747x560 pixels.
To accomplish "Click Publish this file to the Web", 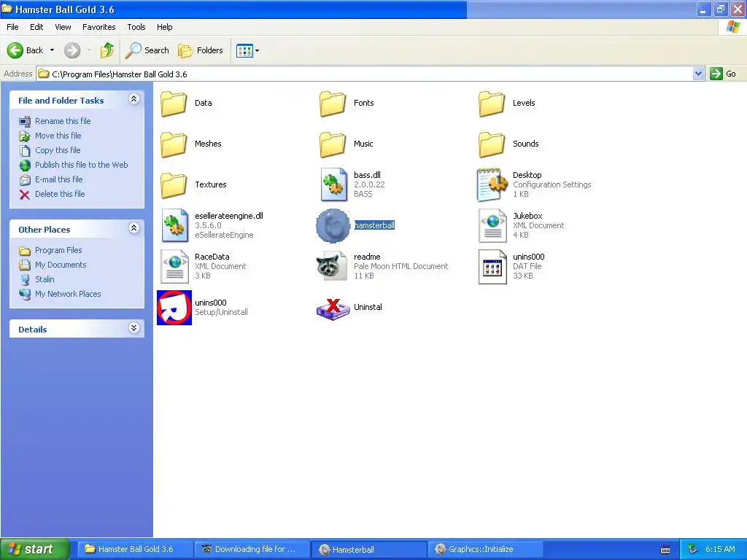I will pyautogui.click(x=82, y=166).
